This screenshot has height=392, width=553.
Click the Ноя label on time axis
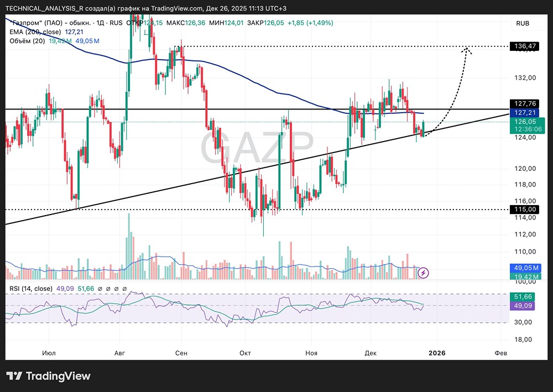[311, 353]
